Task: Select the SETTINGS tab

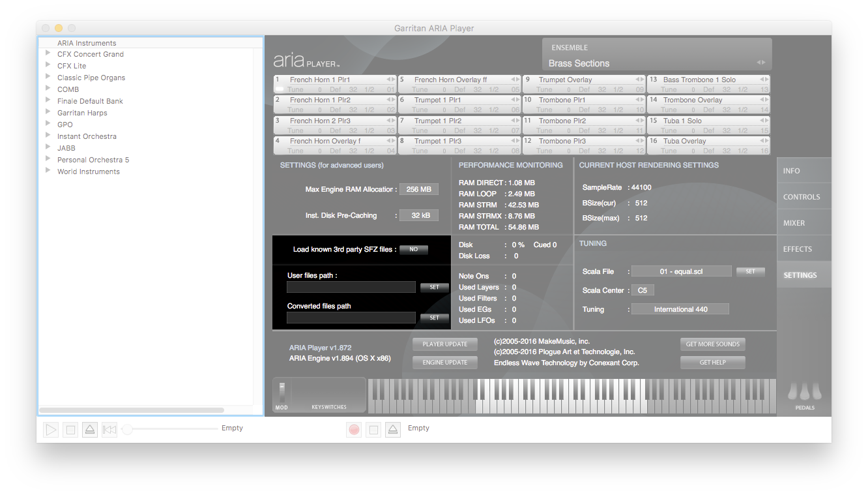Action: [x=804, y=275]
